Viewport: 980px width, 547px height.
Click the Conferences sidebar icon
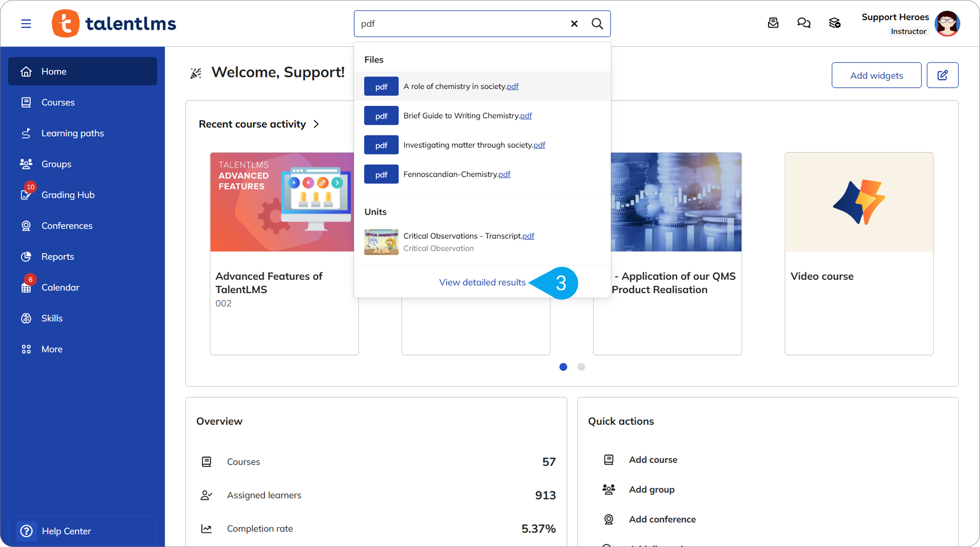pyautogui.click(x=26, y=226)
